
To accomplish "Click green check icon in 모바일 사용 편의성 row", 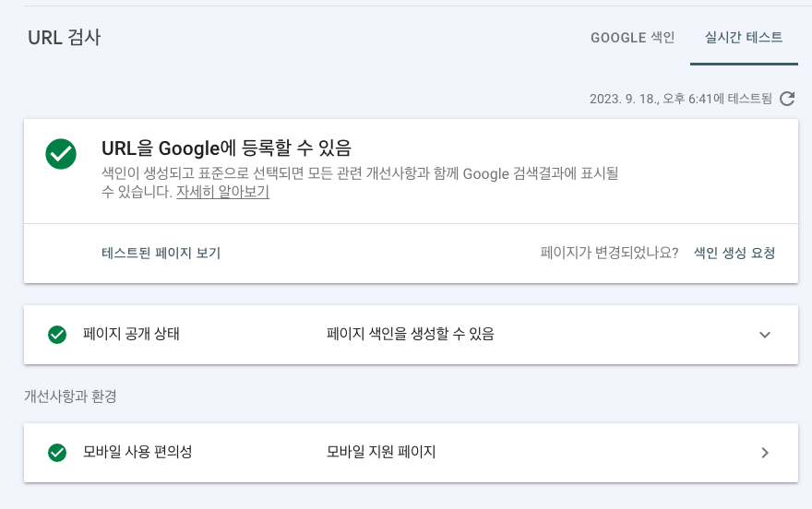I will pos(57,453).
